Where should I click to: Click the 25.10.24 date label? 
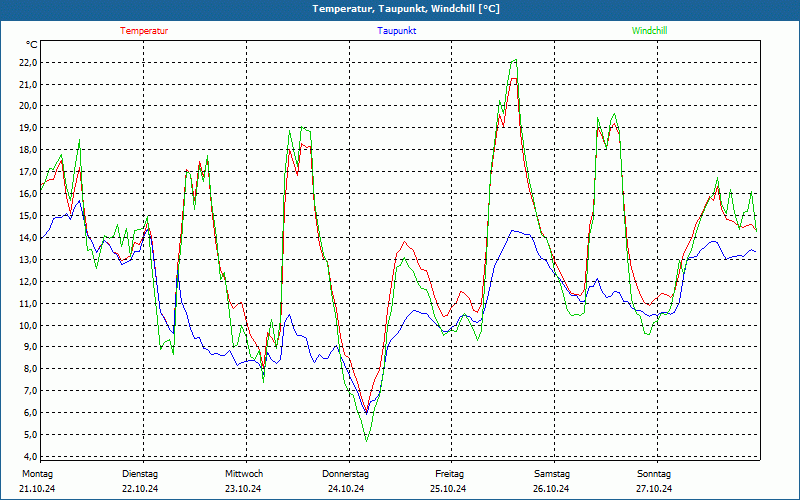point(448,489)
